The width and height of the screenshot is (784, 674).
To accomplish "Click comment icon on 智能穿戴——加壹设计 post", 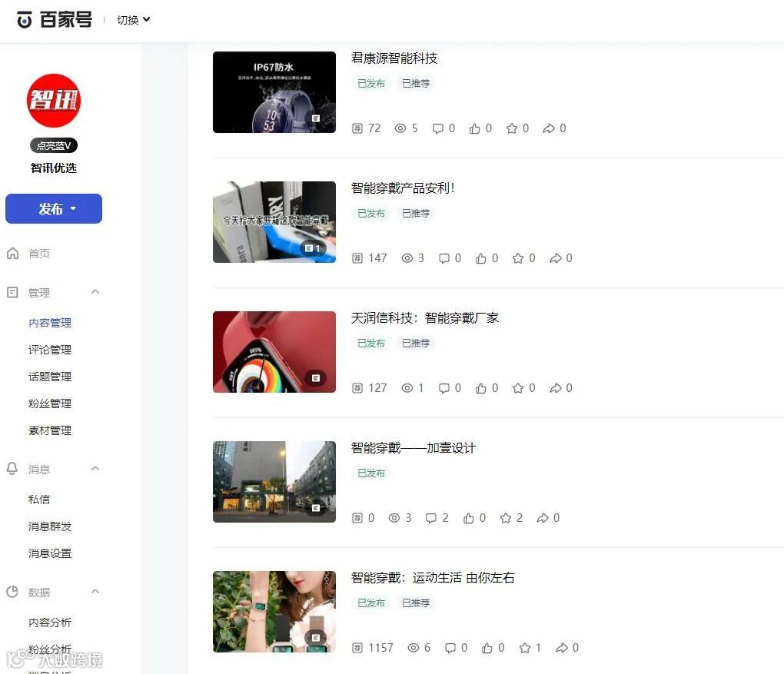I will click(x=431, y=518).
